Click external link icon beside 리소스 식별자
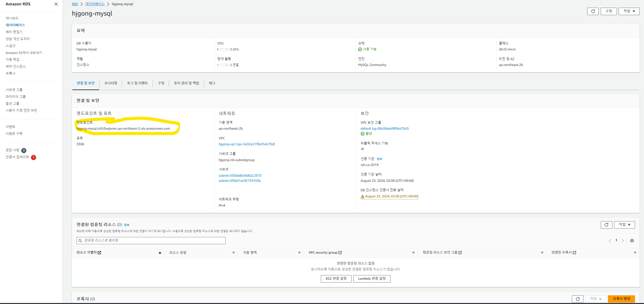Viewport: 644px width, 304px height. pos(100,253)
